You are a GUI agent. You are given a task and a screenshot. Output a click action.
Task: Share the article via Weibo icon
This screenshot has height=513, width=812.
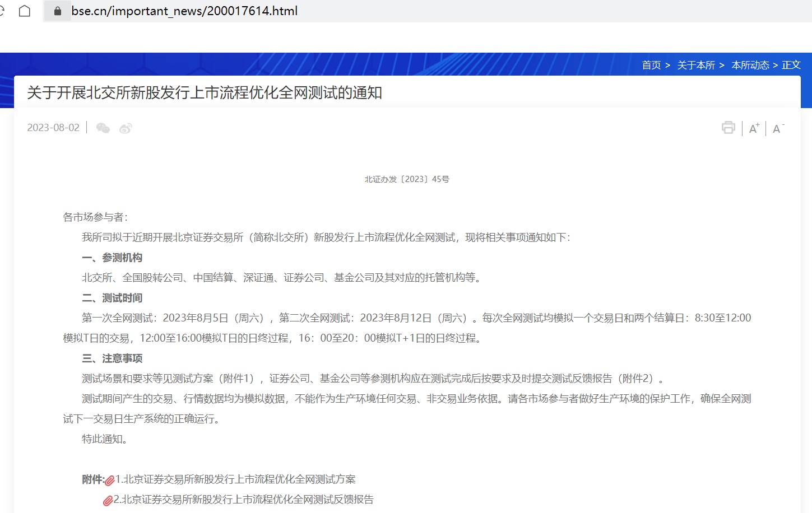[126, 128]
